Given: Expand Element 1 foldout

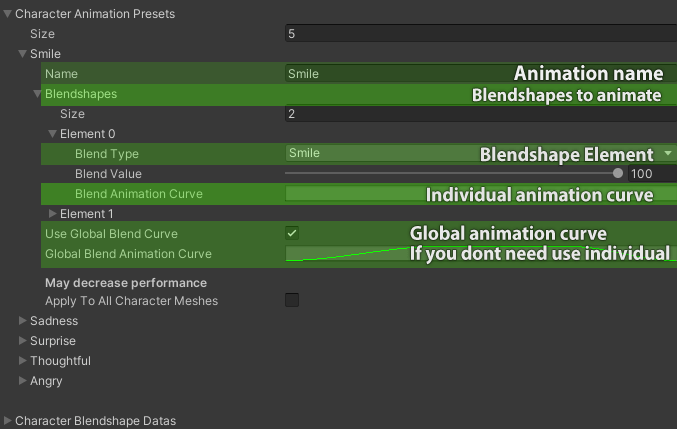Looking at the screenshot, I should point(53,214).
